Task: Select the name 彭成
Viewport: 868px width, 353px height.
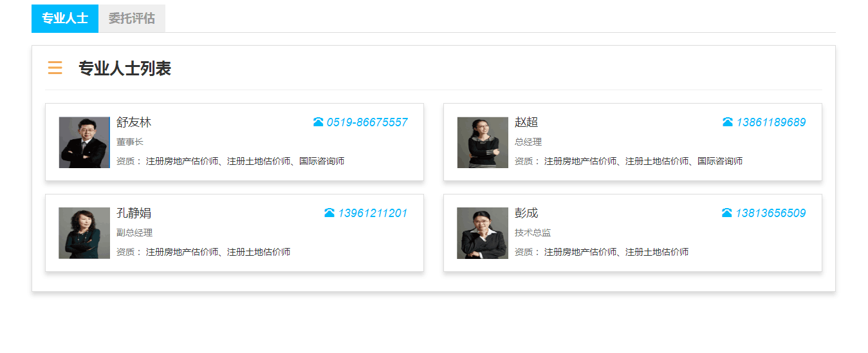Action: click(x=526, y=213)
